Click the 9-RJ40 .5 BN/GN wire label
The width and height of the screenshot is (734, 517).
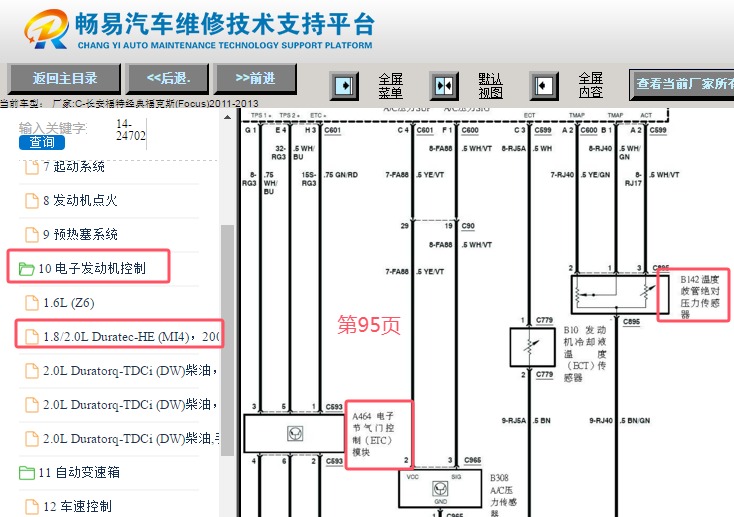(x=619, y=421)
